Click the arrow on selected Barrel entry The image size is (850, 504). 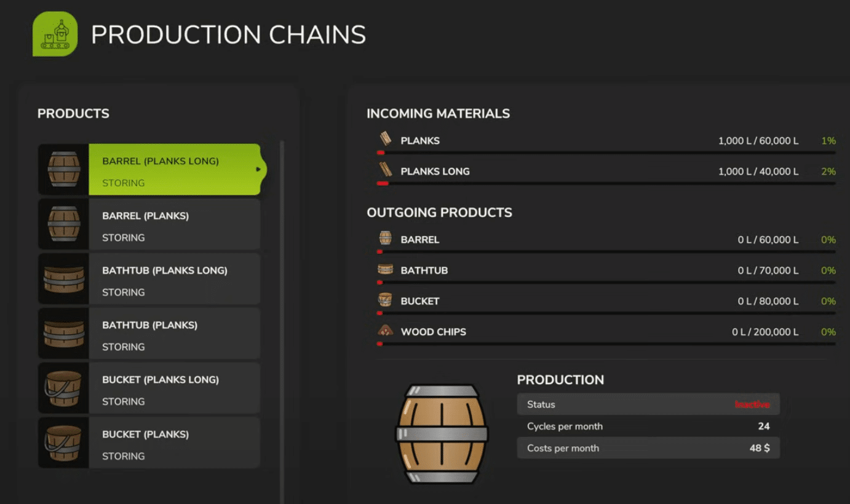coord(258,169)
